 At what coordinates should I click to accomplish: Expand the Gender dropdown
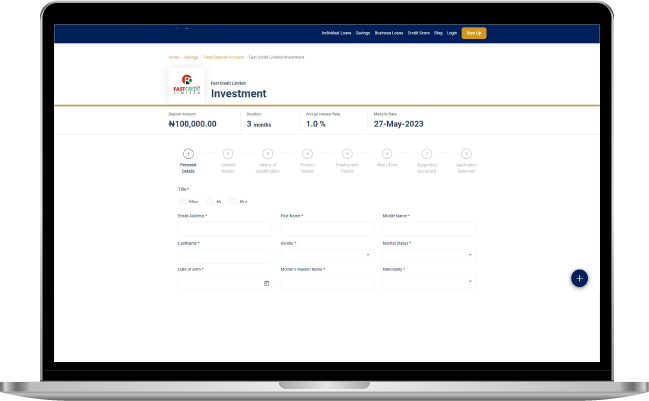pos(327,256)
